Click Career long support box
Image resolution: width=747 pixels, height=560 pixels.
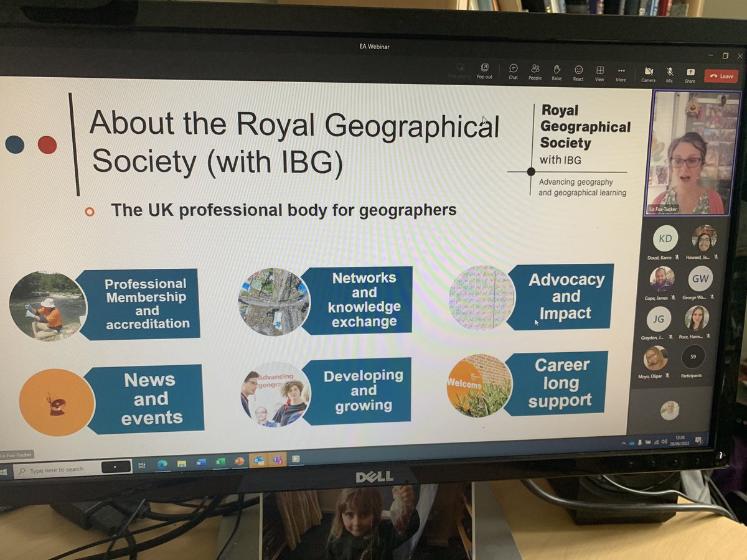coord(556,384)
